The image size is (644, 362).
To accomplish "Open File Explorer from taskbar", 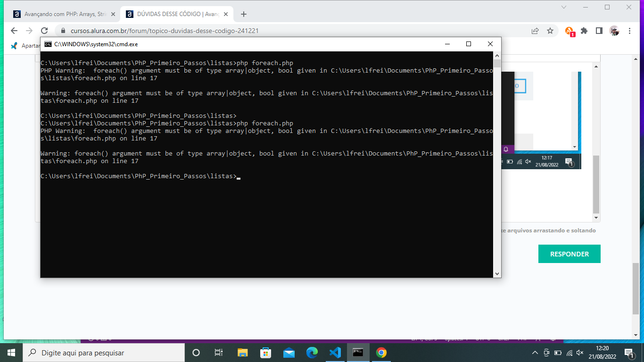I will [242, 353].
